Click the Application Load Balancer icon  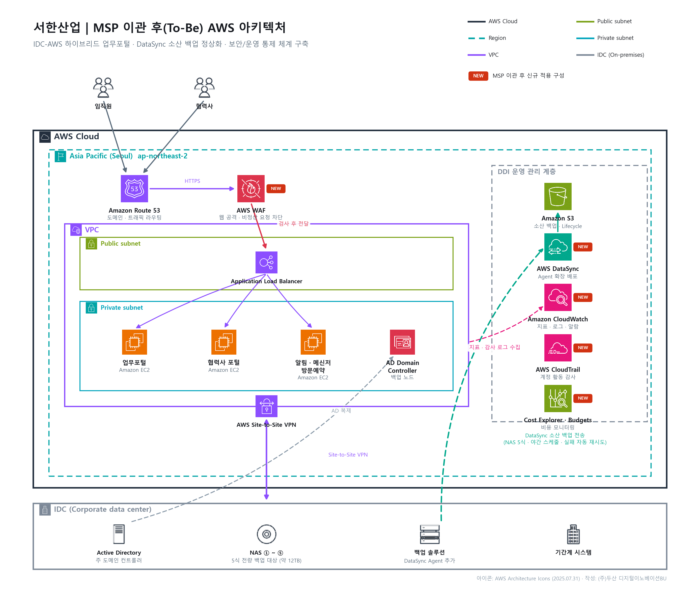[x=266, y=262]
